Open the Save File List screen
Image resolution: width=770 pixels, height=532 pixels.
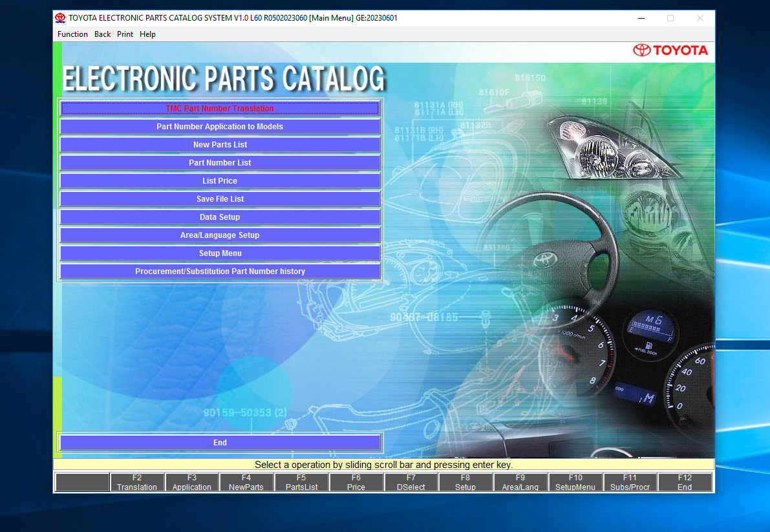(x=220, y=198)
